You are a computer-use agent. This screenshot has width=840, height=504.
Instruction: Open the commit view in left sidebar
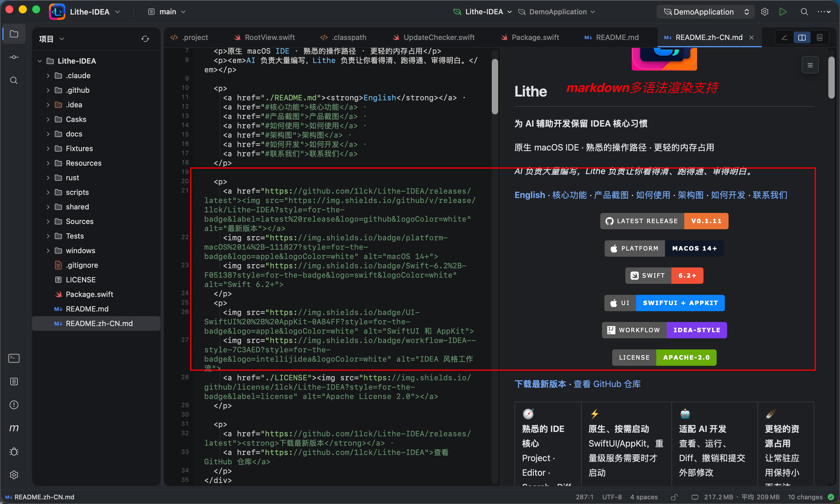click(14, 57)
